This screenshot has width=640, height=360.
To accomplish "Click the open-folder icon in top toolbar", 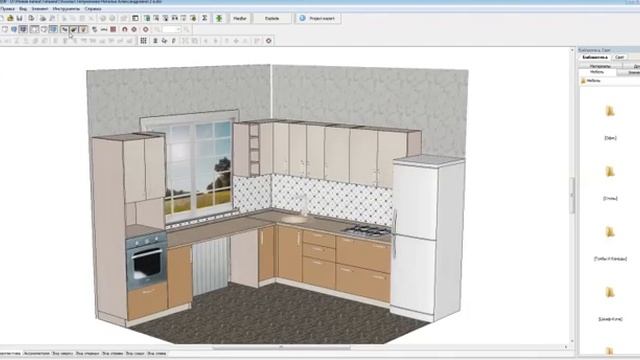I will click(10, 18).
